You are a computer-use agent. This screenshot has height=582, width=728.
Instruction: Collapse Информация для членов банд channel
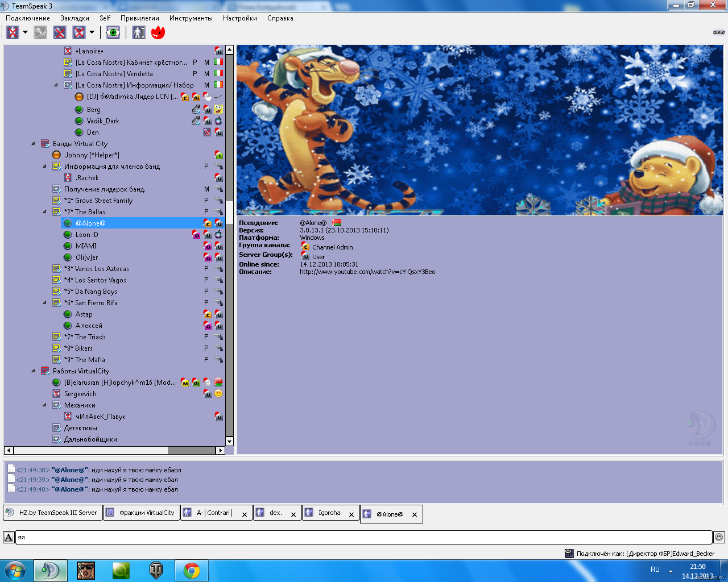(x=44, y=167)
